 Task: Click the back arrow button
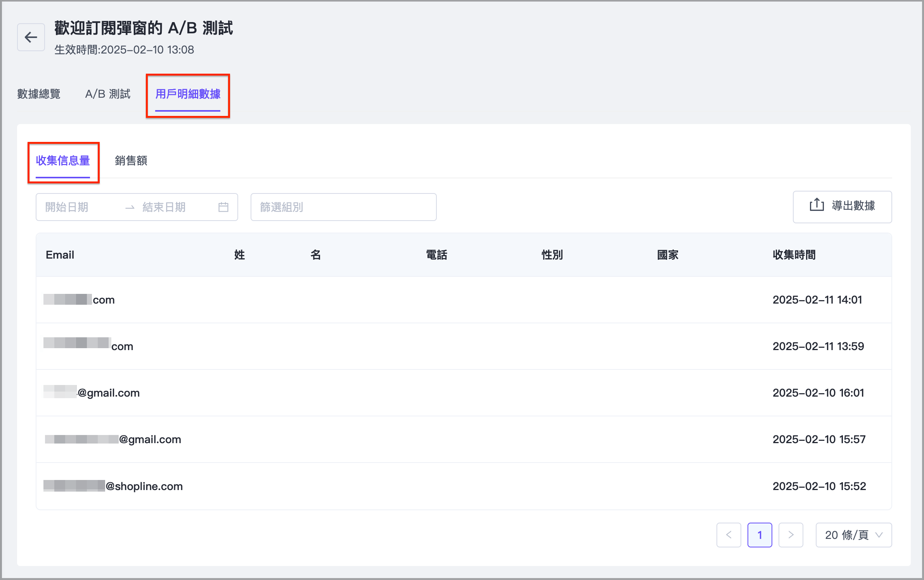click(31, 37)
